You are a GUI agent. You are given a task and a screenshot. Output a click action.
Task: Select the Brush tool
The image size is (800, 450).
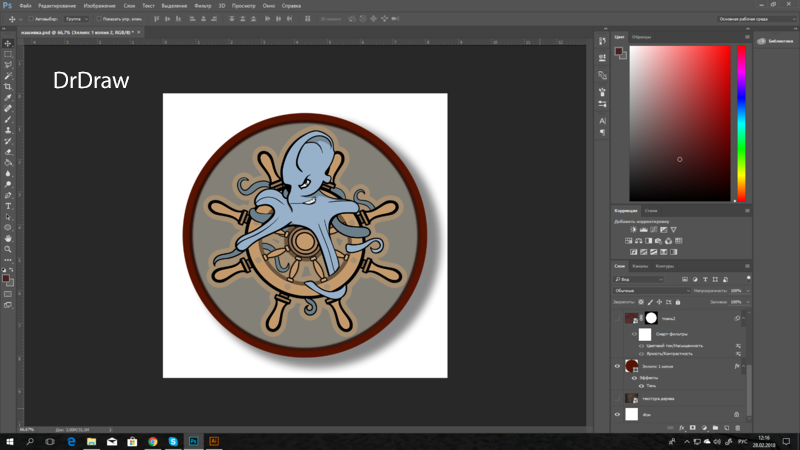(8, 119)
